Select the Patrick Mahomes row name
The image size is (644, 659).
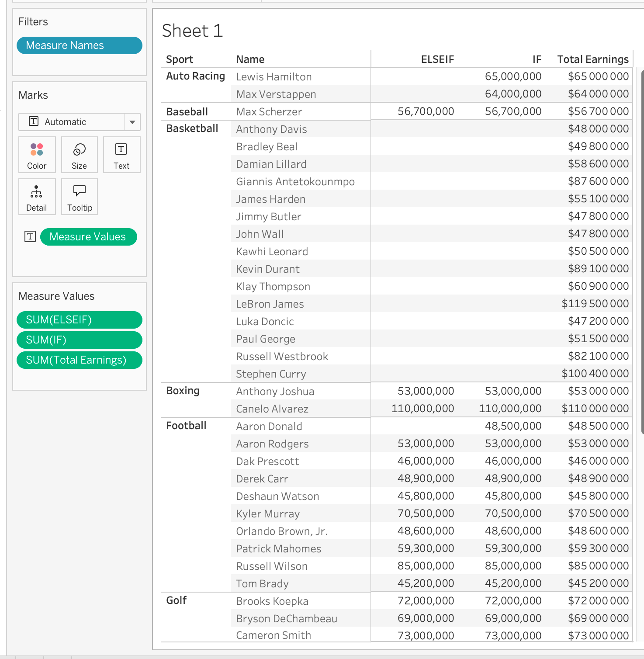pos(279,549)
